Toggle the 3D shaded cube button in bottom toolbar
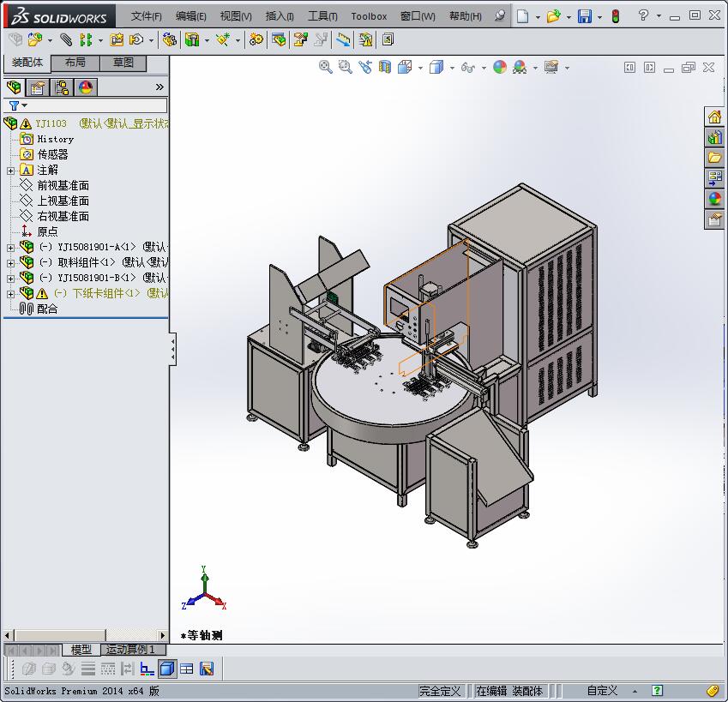This screenshot has height=702, width=728. pyautogui.click(x=167, y=669)
